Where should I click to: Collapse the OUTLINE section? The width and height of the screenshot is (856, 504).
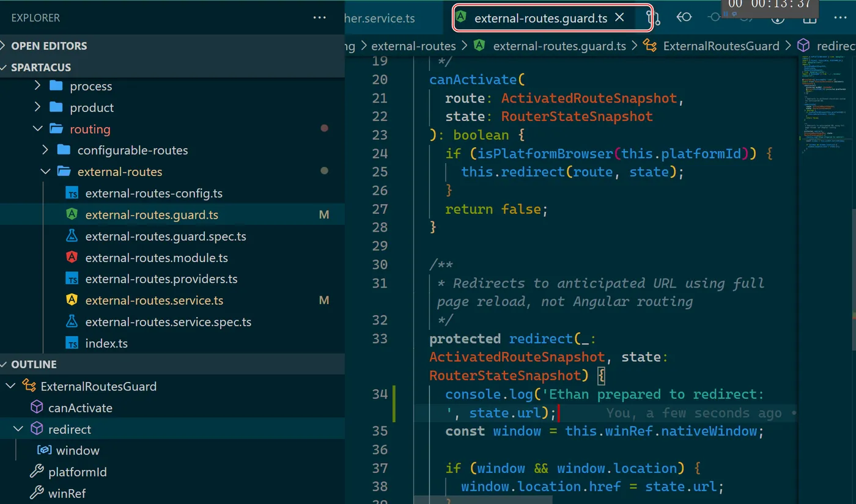[x=172, y=364]
